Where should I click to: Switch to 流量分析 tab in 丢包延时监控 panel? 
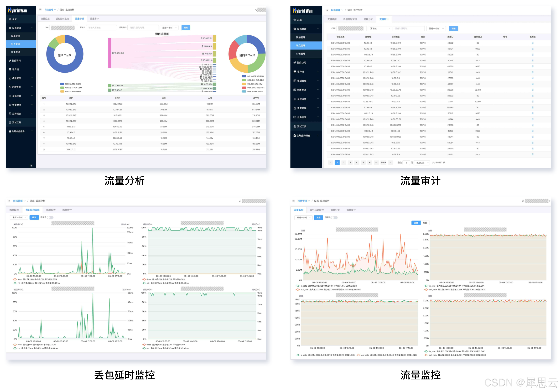[51, 210]
